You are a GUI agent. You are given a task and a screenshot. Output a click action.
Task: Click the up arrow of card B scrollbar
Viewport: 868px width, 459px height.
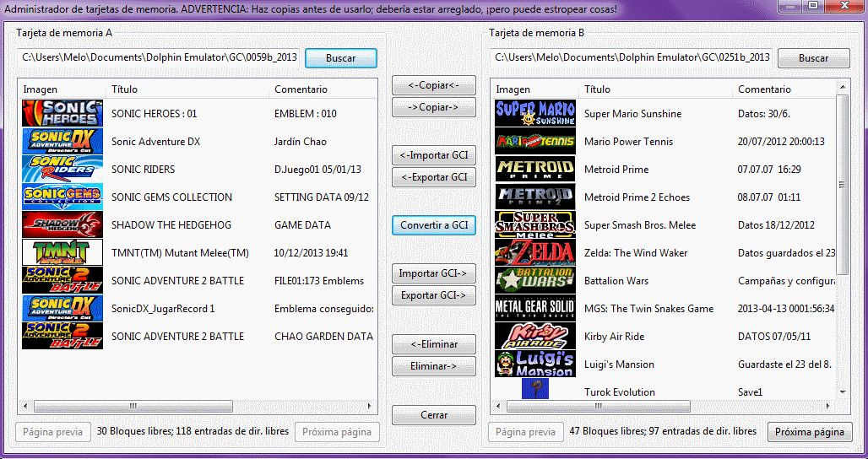pos(843,88)
